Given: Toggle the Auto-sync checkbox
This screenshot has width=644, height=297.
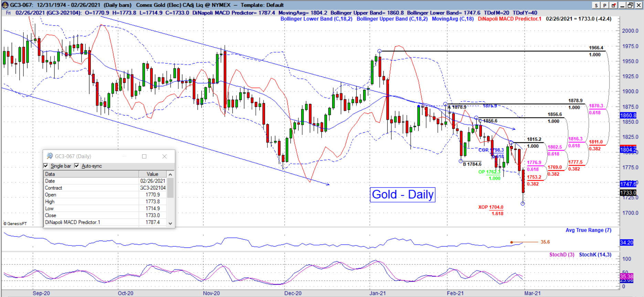Looking at the screenshot, I should [77, 166].
